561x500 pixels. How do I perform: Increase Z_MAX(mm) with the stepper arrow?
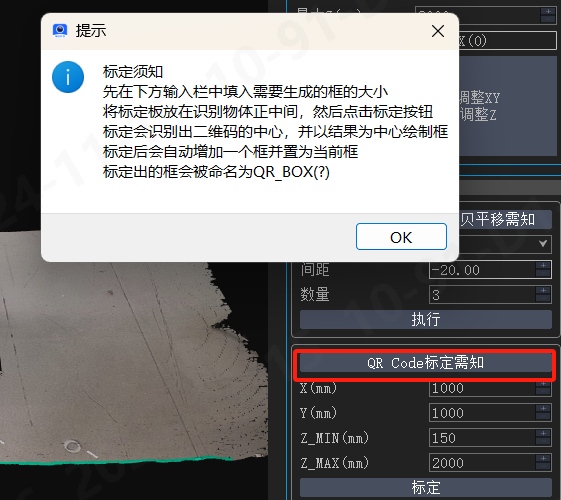click(543, 459)
